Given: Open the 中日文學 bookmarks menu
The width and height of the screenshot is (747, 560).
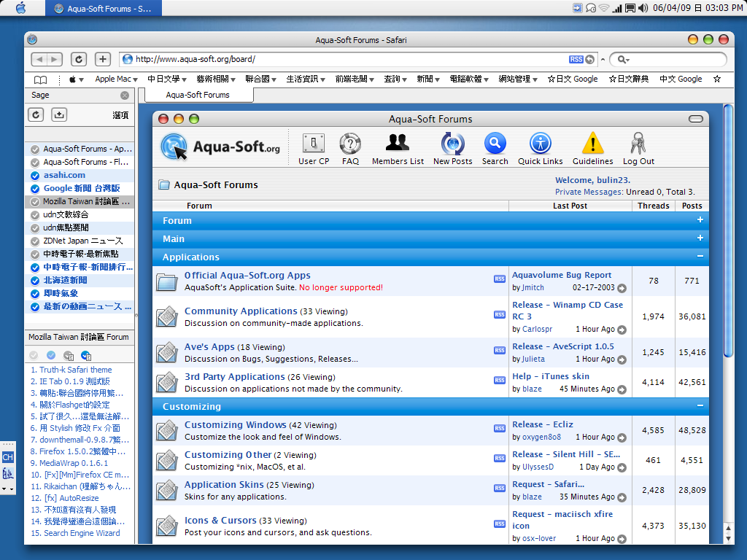Looking at the screenshot, I should coord(167,79).
